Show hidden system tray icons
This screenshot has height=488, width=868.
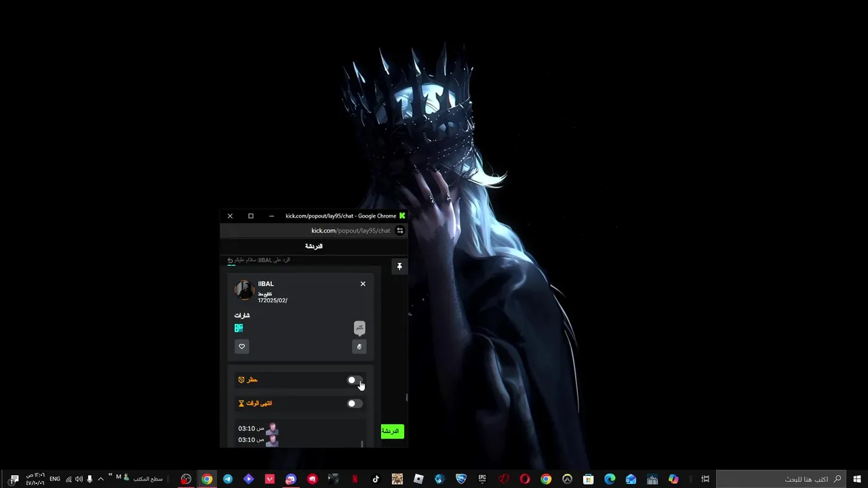coord(100,479)
